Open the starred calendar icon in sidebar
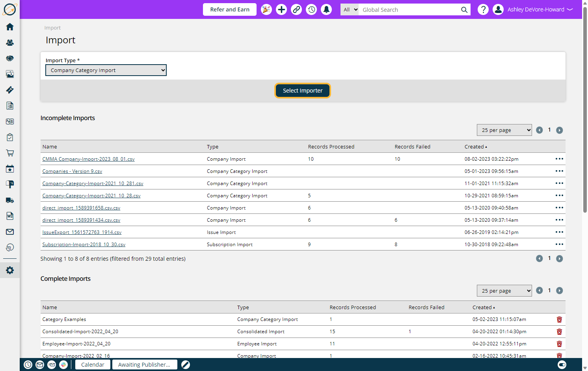 click(10, 169)
